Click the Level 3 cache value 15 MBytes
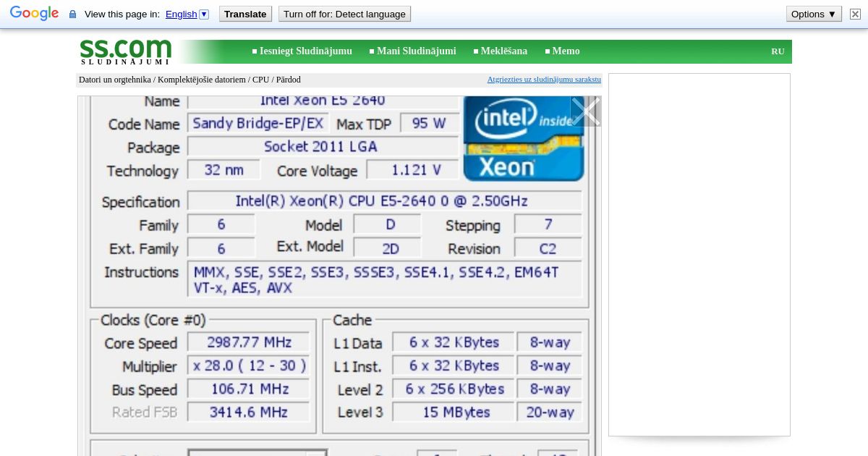This screenshot has height=456, width=868. click(x=454, y=412)
